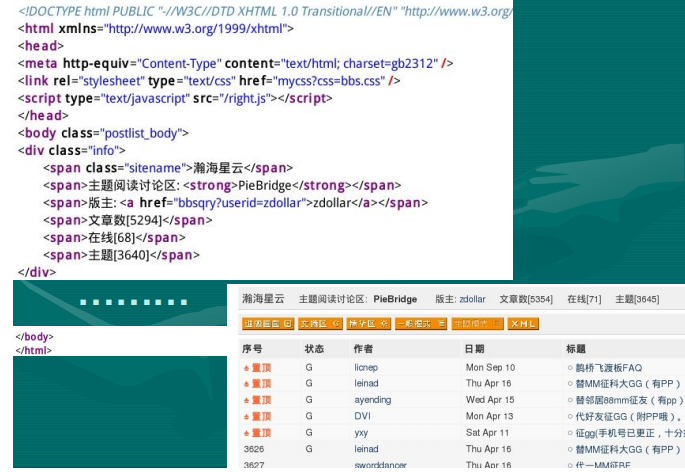The height and width of the screenshot is (472, 685).
Task: Open post 代一MM征BF
Action: point(603,465)
